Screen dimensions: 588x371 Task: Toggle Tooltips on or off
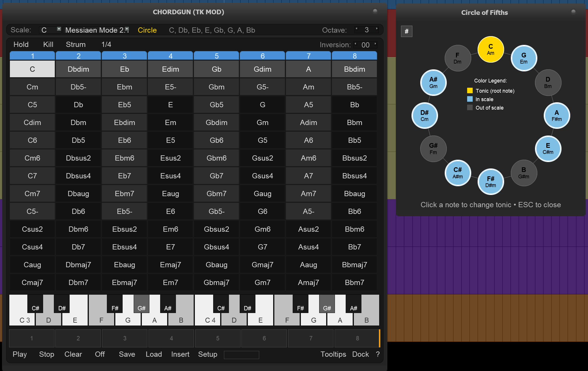(x=333, y=354)
